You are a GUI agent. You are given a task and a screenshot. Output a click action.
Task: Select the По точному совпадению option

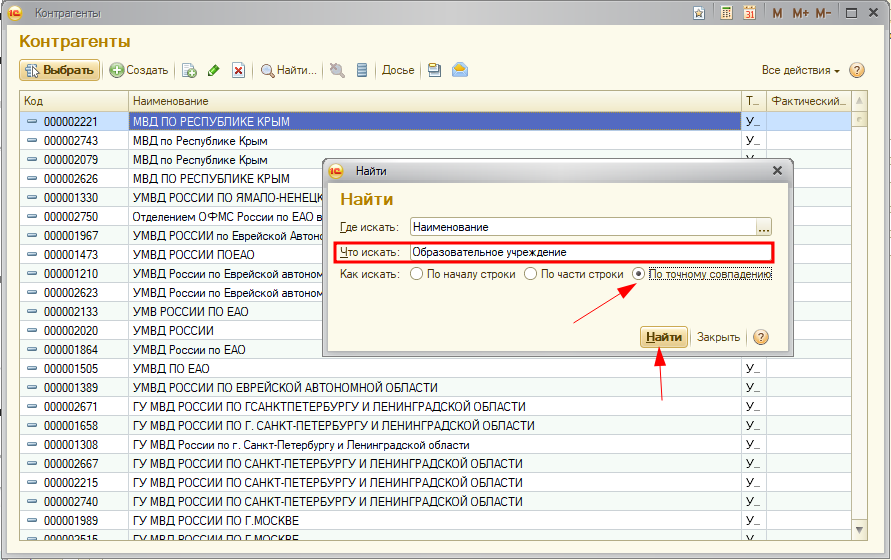tap(638, 274)
